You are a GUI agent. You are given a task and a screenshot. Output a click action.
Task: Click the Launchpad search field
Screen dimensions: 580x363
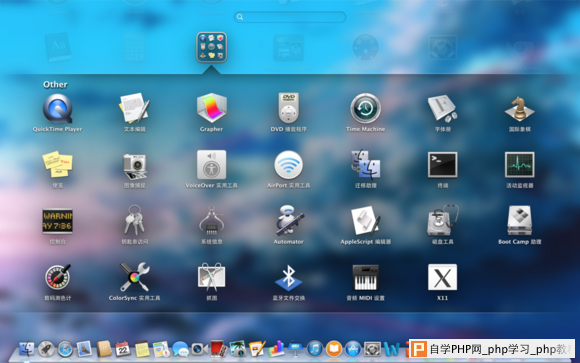pyautogui.click(x=290, y=17)
